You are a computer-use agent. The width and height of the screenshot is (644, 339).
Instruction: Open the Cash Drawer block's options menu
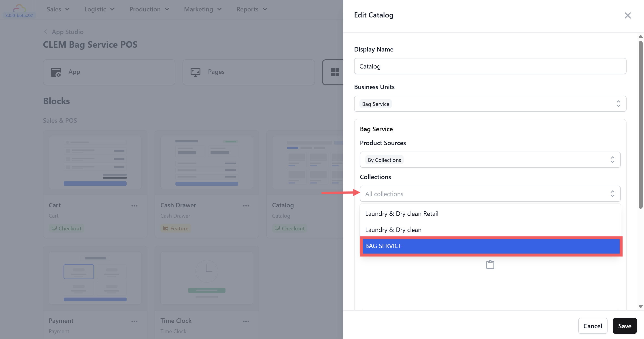tap(246, 206)
